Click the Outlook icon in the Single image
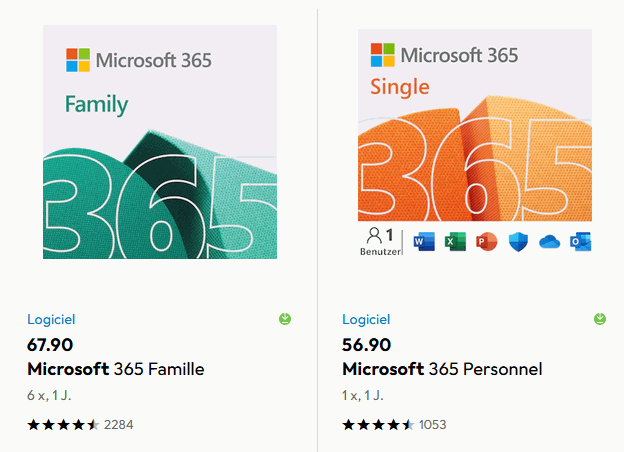The height and width of the screenshot is (452, 624). [x=580, y=242]
